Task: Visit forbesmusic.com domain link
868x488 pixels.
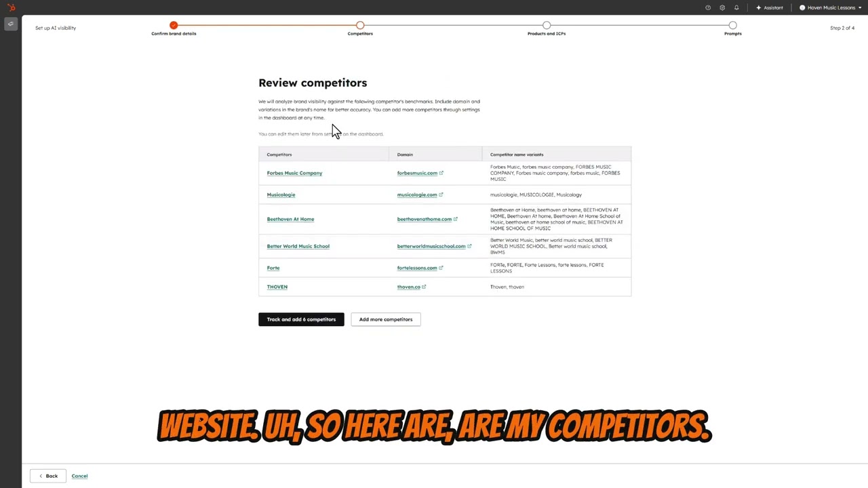Action: (x=417, y=173)
